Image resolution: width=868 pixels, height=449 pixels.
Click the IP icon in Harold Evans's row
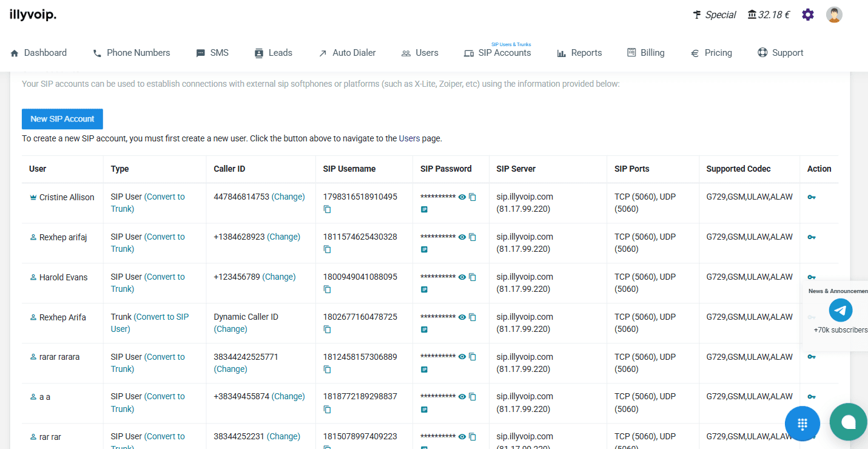click(x=424, y=289)
